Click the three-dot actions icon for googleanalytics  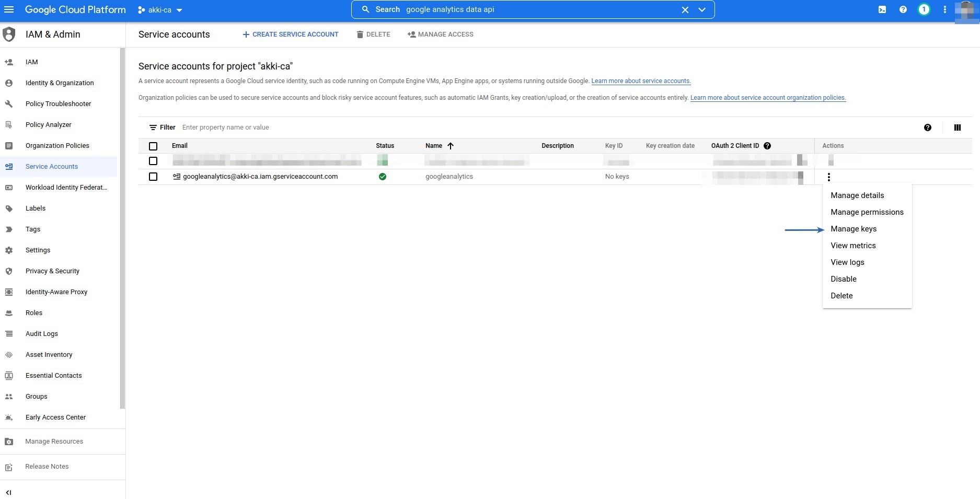point(828,177)
